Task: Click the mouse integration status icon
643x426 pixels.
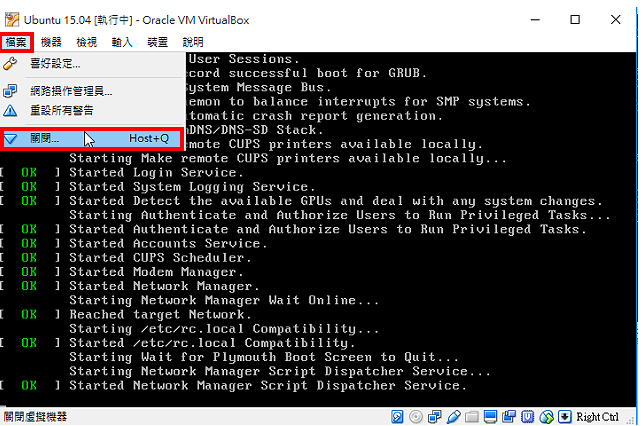Action: point(546,417)
